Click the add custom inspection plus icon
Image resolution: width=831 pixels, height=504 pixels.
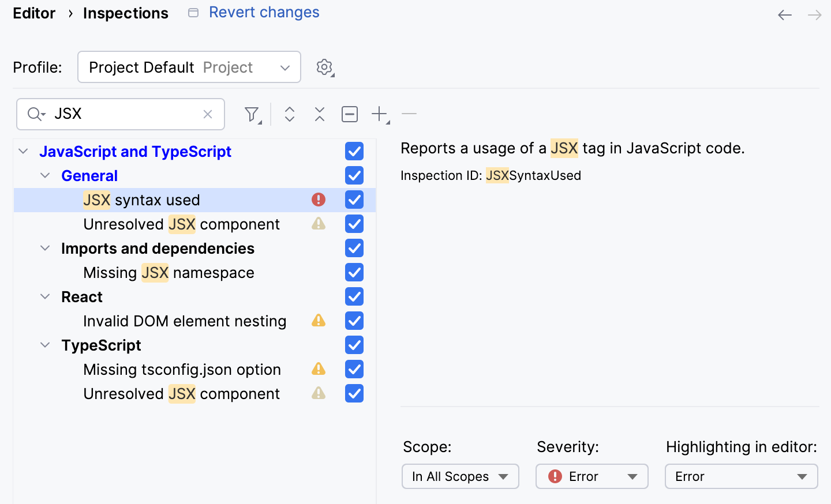(x=378, y=114)
